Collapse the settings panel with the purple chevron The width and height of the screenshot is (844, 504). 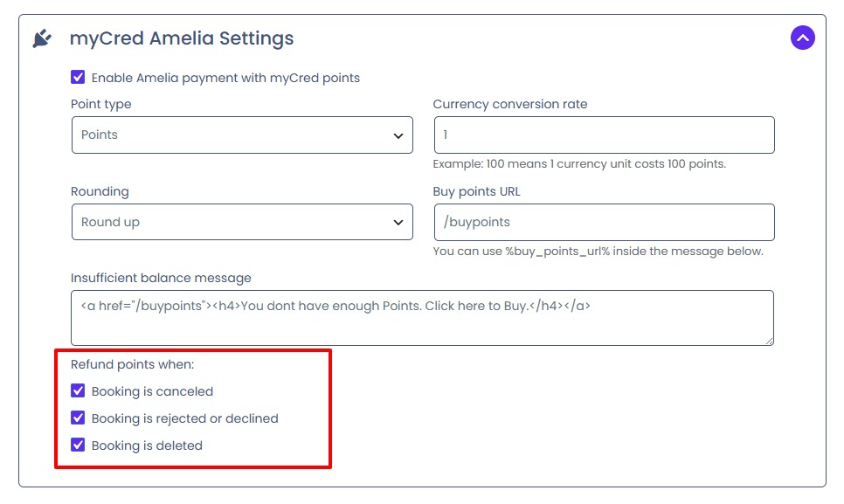coord(803,38)
